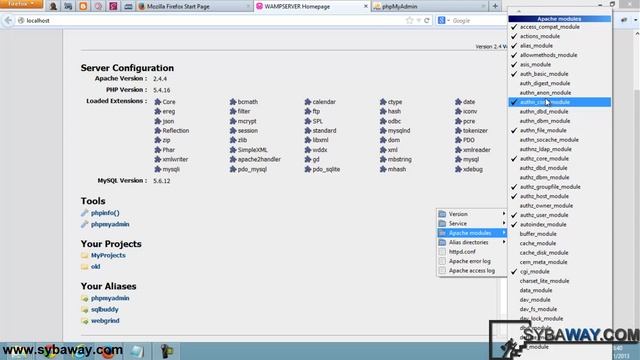Image resolution: width=640 pixels, height=360 pixels.
Task: Expand the Version submenu arrow
Action: (x=504, y=214)
